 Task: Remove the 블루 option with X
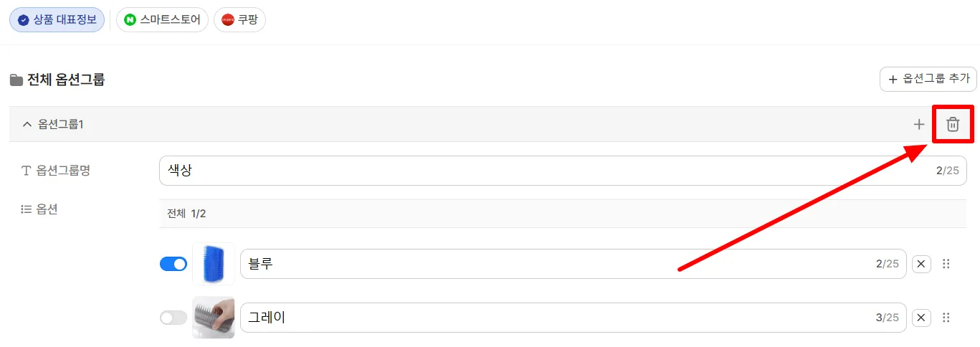[922, 264]
